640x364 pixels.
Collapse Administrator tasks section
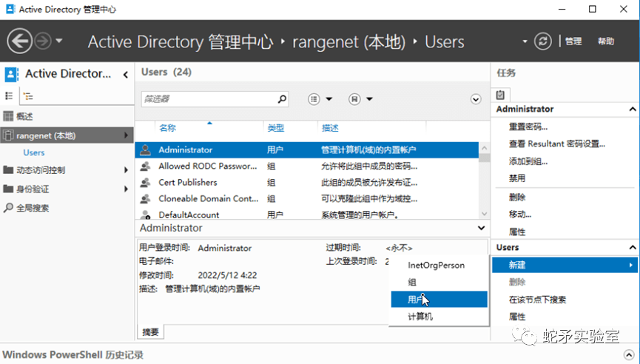[633, 109]
